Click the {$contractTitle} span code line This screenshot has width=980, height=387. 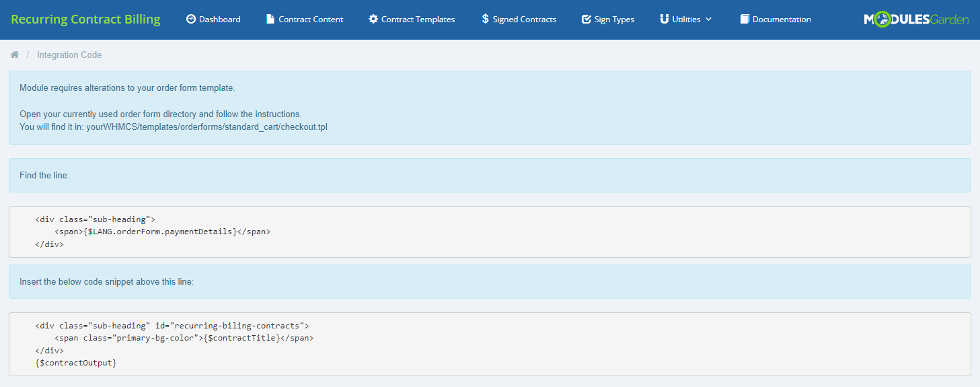click(184, 338)
